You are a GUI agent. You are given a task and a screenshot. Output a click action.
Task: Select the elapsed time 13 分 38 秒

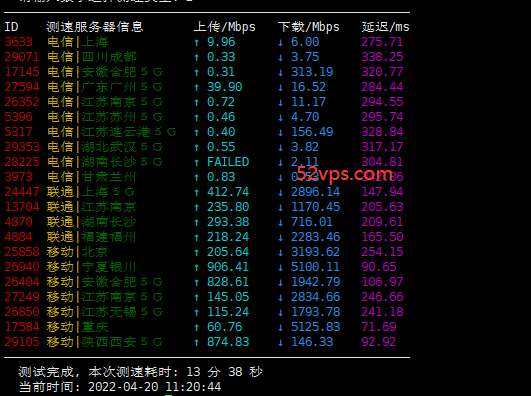[x=225, y=372]
